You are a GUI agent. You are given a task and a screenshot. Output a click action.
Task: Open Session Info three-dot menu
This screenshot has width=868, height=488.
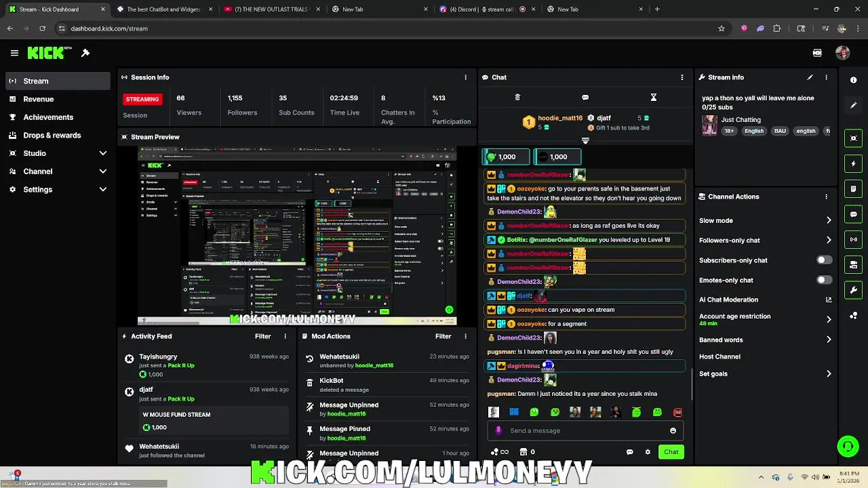465,77
